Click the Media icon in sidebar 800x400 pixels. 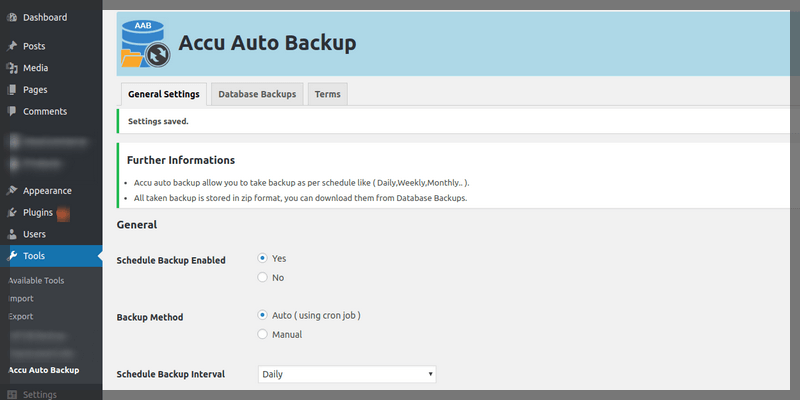11,68
